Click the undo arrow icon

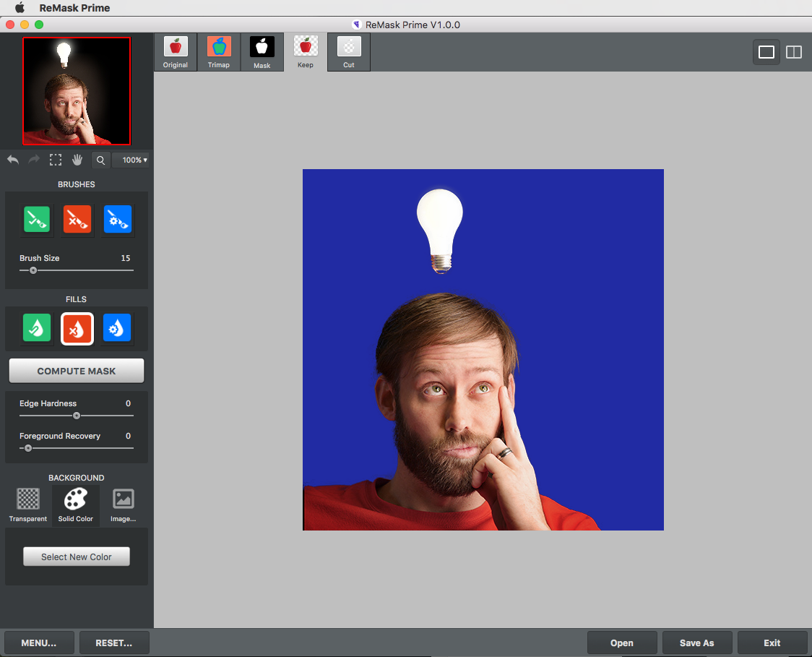tap(13, 160)
